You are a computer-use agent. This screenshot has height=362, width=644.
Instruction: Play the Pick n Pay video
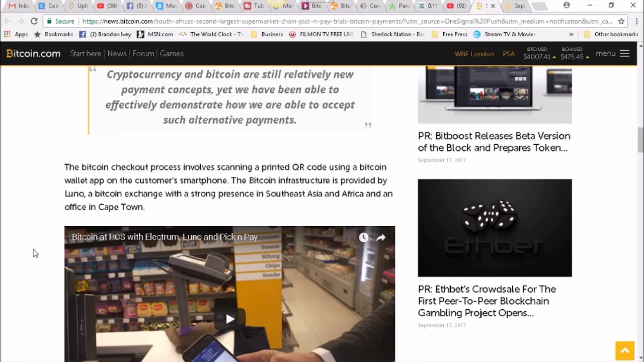click(x=230, y=319)
